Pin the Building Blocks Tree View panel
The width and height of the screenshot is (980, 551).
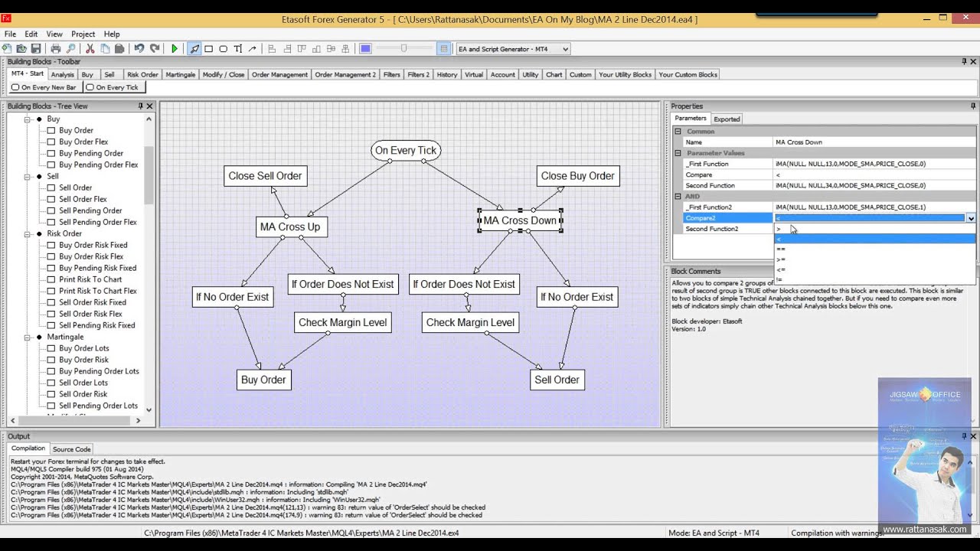(x=140, y=106)
